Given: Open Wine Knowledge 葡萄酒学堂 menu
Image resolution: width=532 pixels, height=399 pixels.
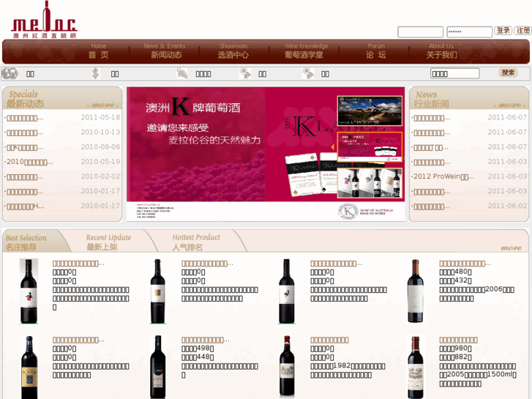Looking at the screenshot, I should click(x=305, y=51).
